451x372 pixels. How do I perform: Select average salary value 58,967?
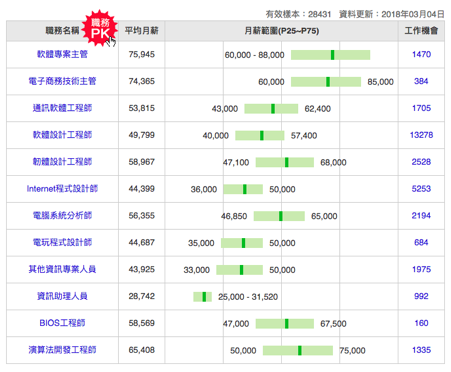tap(142, 162)
